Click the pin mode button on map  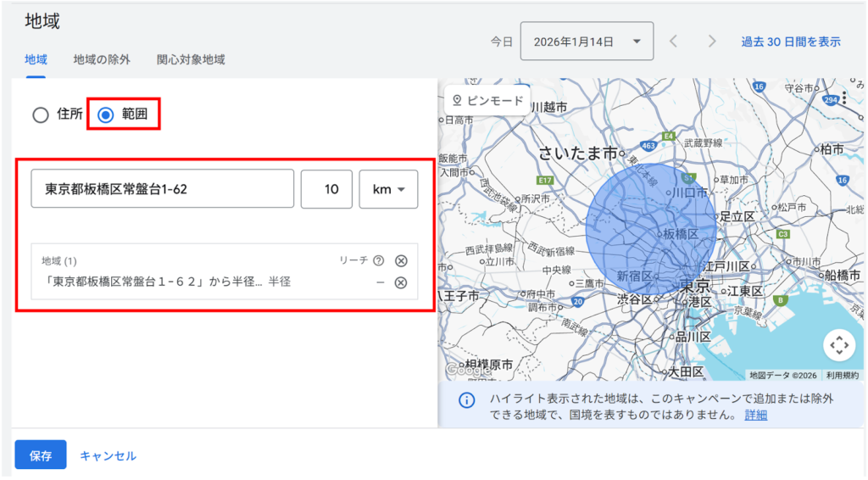pos(487,100)
